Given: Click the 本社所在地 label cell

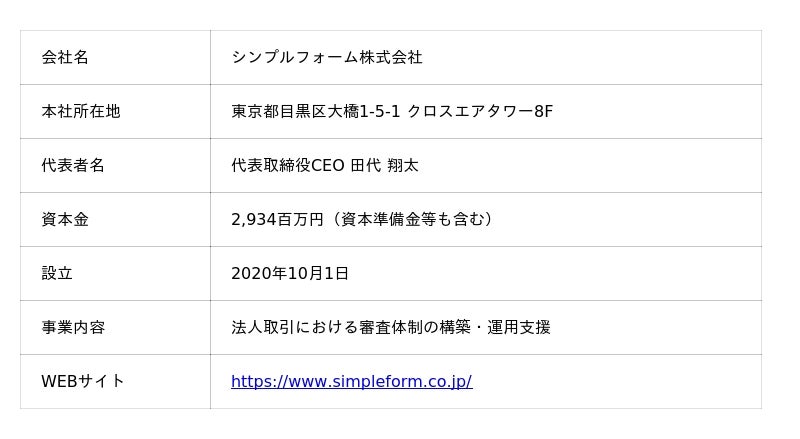Looking at the screenshot, I should (81, 111).
